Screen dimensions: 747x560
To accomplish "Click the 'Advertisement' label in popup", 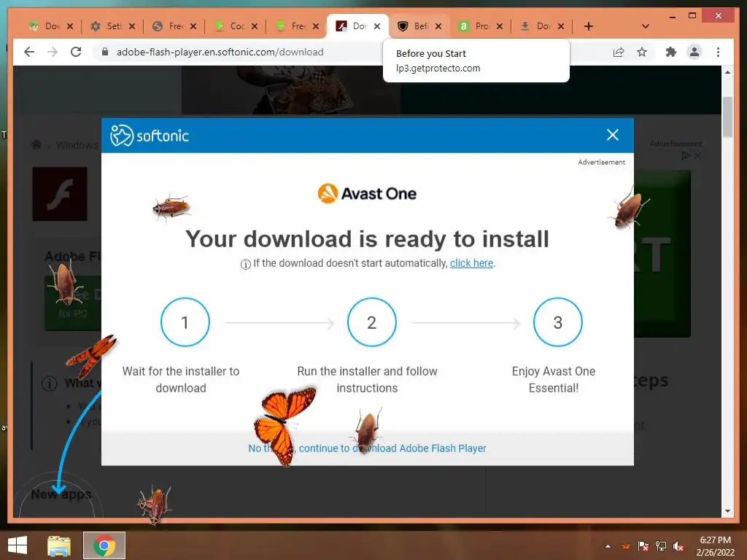I will [601, 163].
